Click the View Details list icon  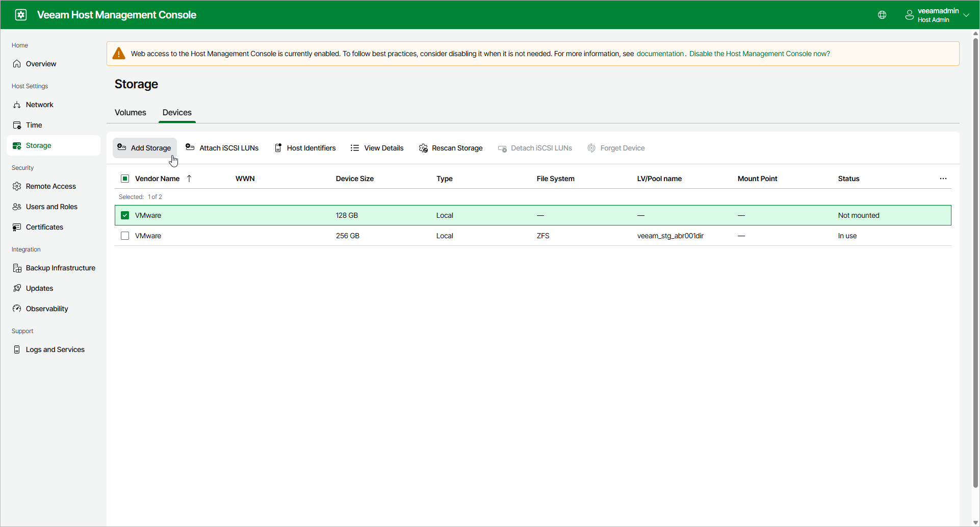(x=355, y=148)
